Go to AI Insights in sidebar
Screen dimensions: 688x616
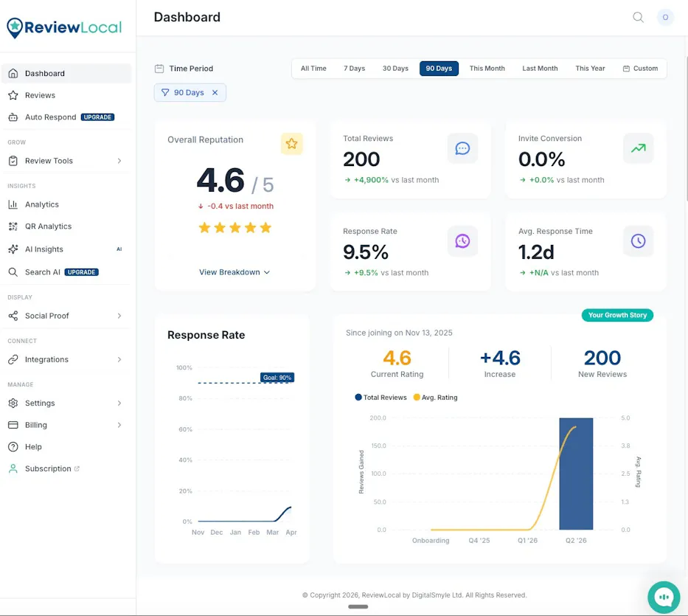44,249
